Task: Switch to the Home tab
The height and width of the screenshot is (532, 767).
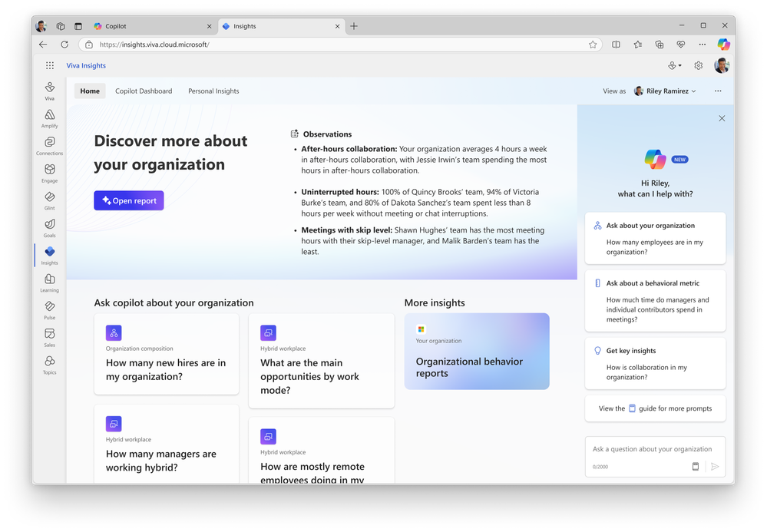Action: click(90, 91)
